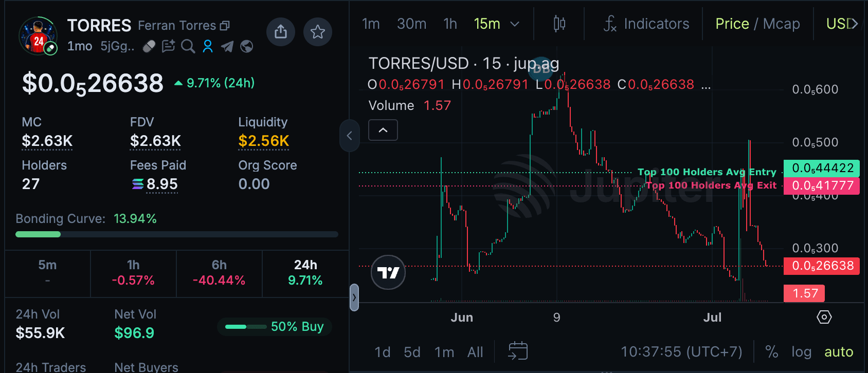Viewport: 868px width, 373px height.
Task: Expand the 15m interval dropdown
Action: [x=515, y=24]
